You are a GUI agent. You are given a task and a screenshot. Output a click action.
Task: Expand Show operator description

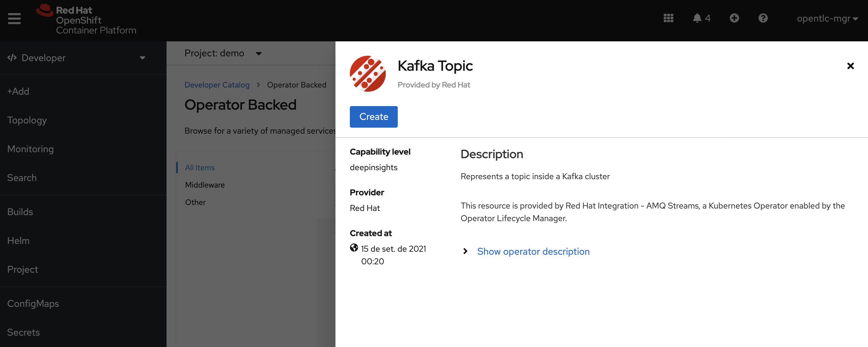pos(465,251)
